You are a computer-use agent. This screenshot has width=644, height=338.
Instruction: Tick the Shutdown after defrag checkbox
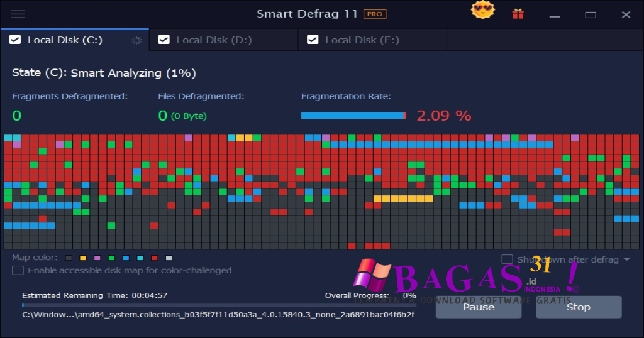[x=508, y=259]
